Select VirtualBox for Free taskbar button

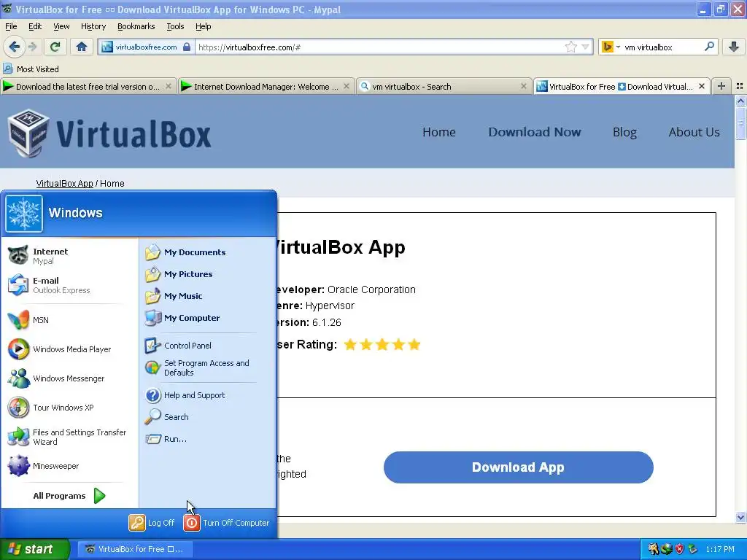[135, 549]
